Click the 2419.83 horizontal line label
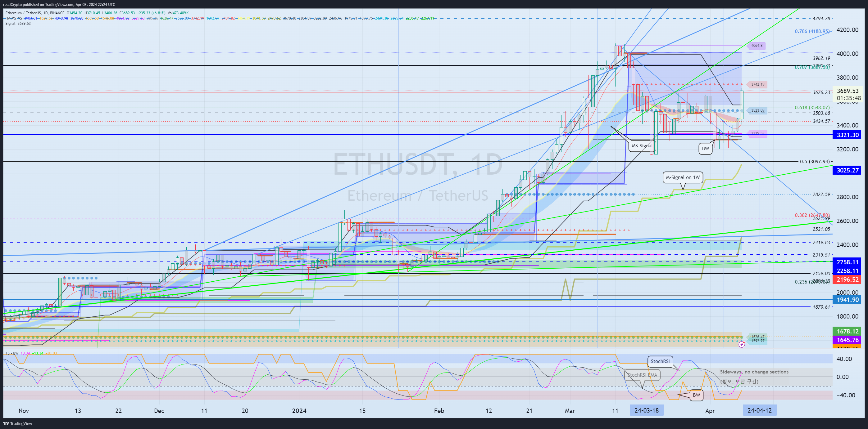The width and height of the screenshot is (868, 429). click(821, 242)
